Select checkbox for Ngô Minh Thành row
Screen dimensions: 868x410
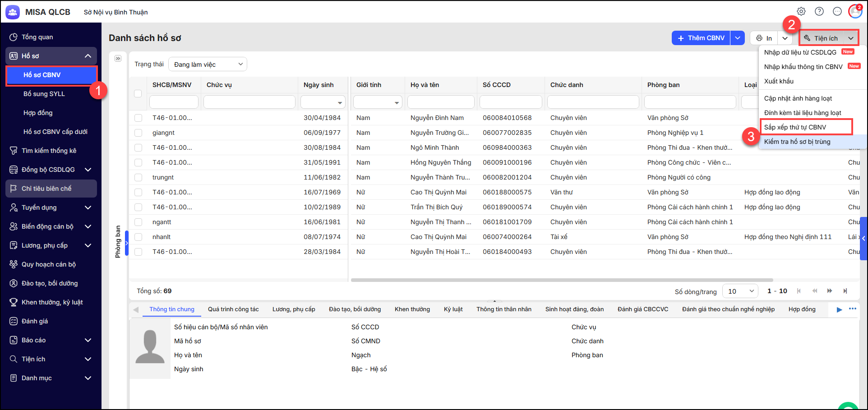pos(138,147)
